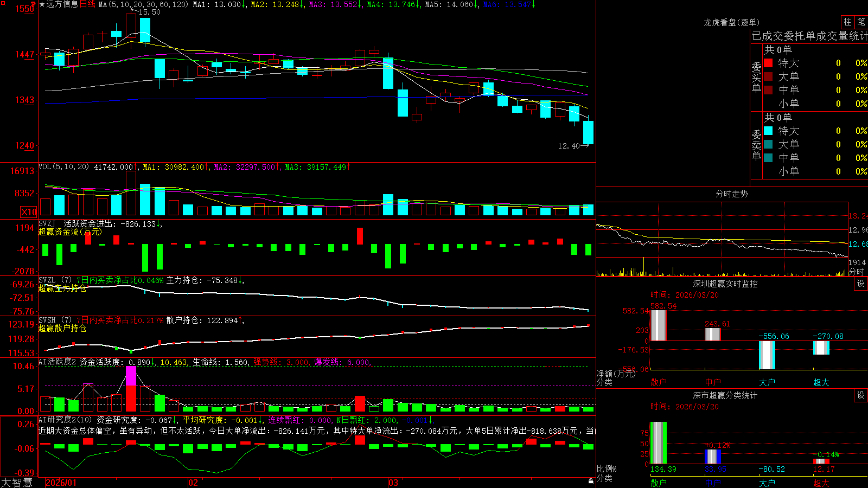Click the 深圳超赢实时监控 panel title
The height and width of the screenshot is (488, 868).
point(725,284)
